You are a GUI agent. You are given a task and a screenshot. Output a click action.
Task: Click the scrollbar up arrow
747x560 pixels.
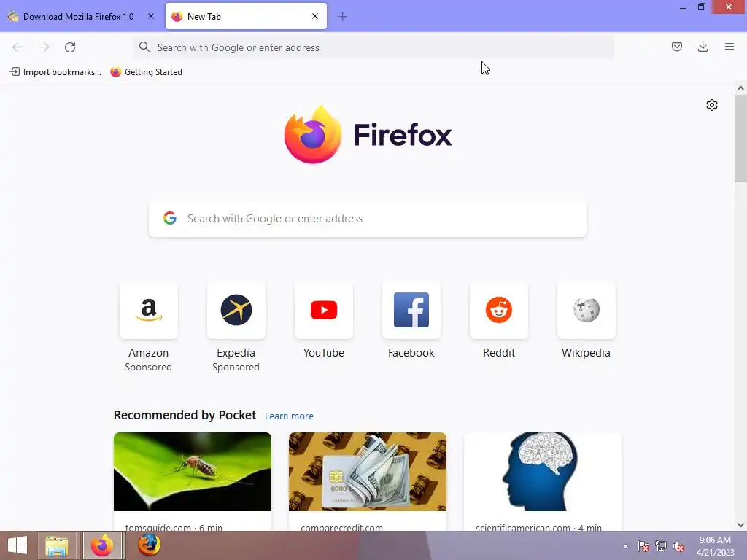click(x=740, y=88)
